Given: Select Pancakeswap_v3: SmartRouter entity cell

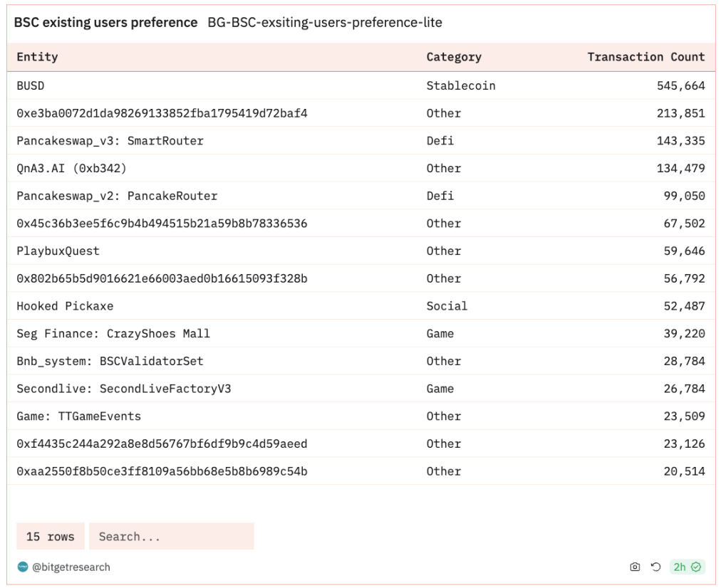Looking at the screenshot, I should (110, 141).
